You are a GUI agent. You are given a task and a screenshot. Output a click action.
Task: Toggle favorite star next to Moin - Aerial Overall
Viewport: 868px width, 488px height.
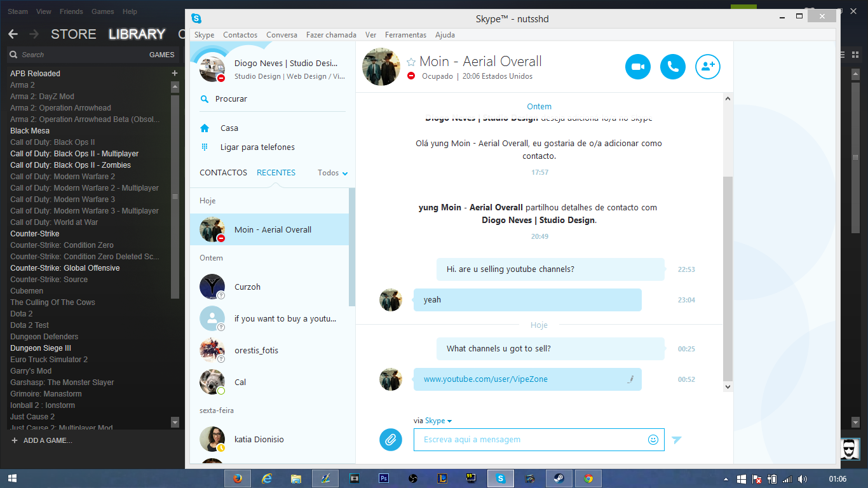[x=411, y=62]
